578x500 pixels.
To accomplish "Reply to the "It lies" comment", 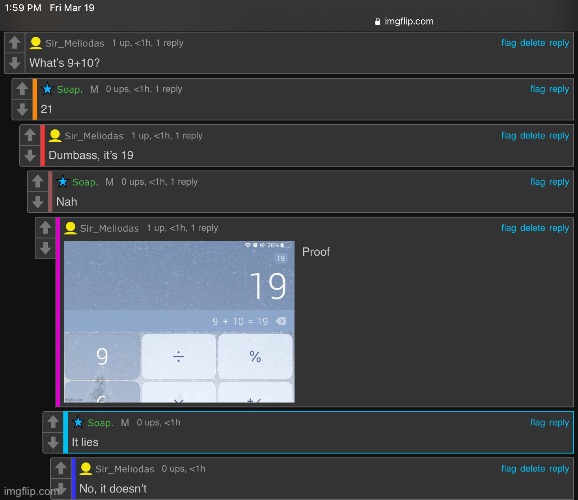I will click(x=559, y=423).
